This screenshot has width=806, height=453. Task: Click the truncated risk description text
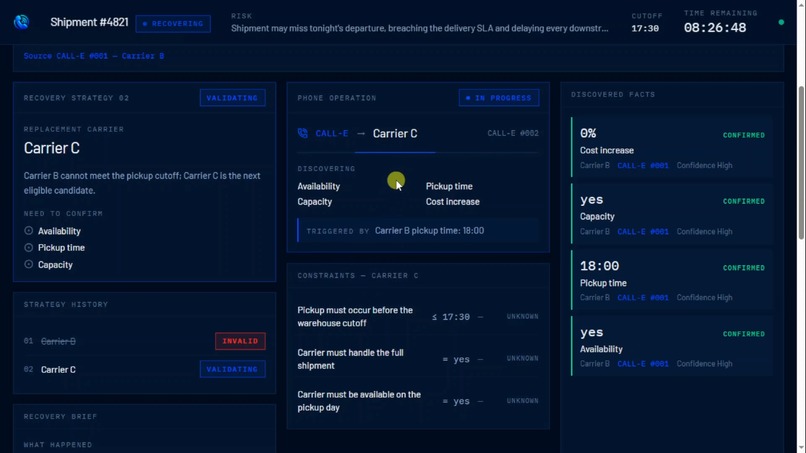pyautogui.click(x=419, y=28)
